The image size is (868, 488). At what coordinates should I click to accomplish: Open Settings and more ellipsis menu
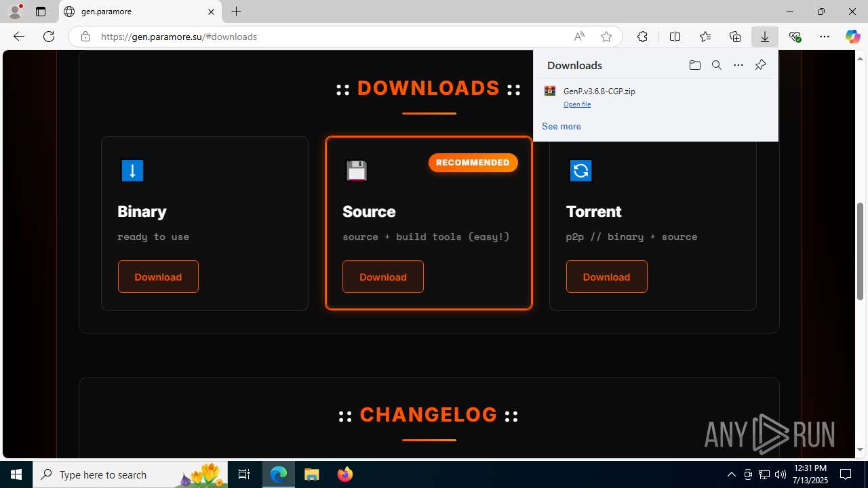point(825,37)
